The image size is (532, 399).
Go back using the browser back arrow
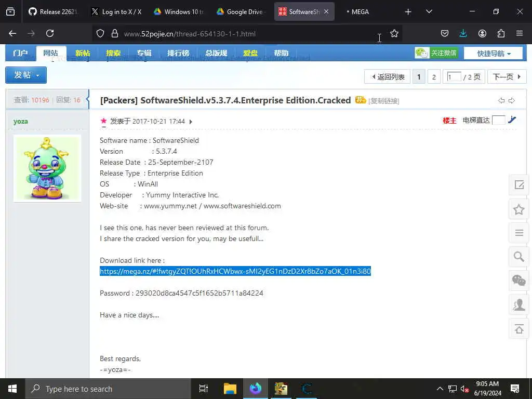coord(12,33)
